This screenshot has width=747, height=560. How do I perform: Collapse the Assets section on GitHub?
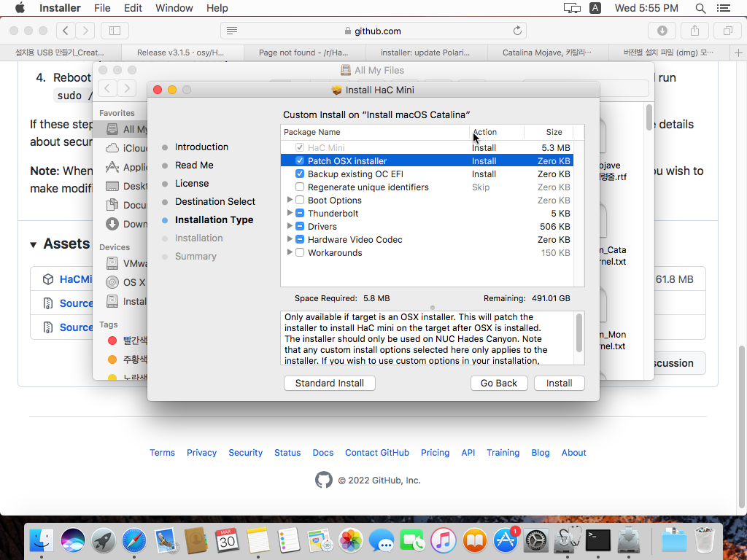(34, 245)
